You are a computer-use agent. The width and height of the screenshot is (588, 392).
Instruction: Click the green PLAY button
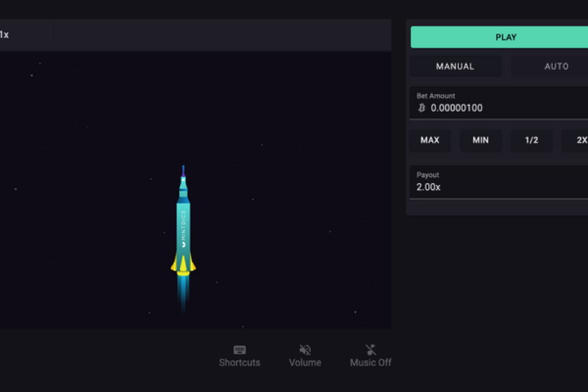coord(500,37)
